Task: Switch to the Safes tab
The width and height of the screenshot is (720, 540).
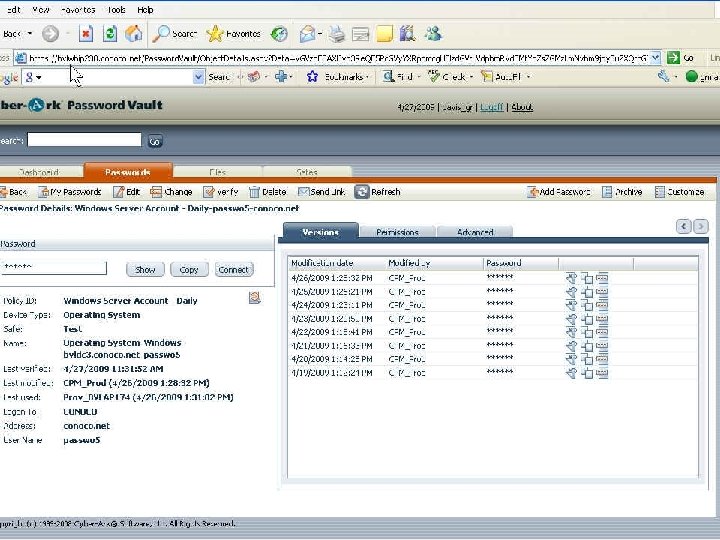Action: coord(307,172)
